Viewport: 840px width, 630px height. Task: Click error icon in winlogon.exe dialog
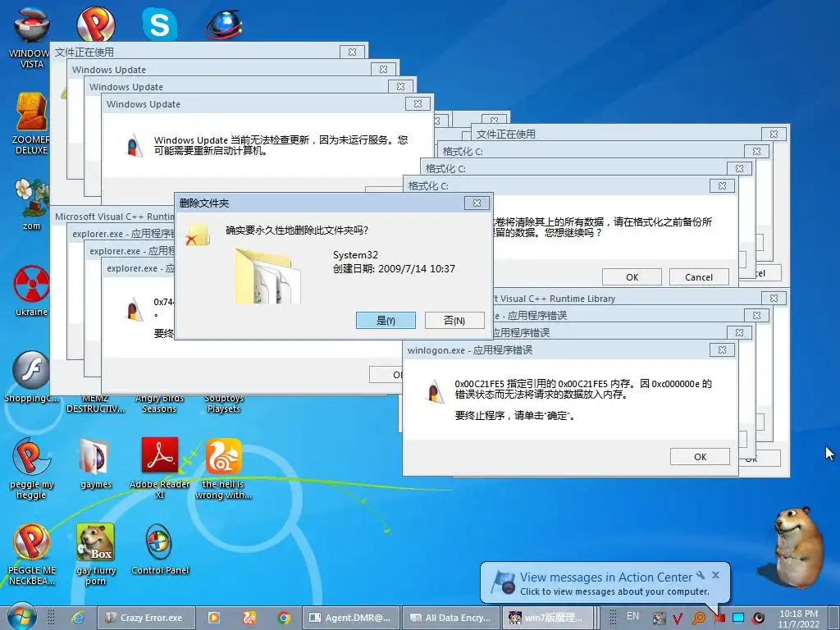click(x=436, y=391)
